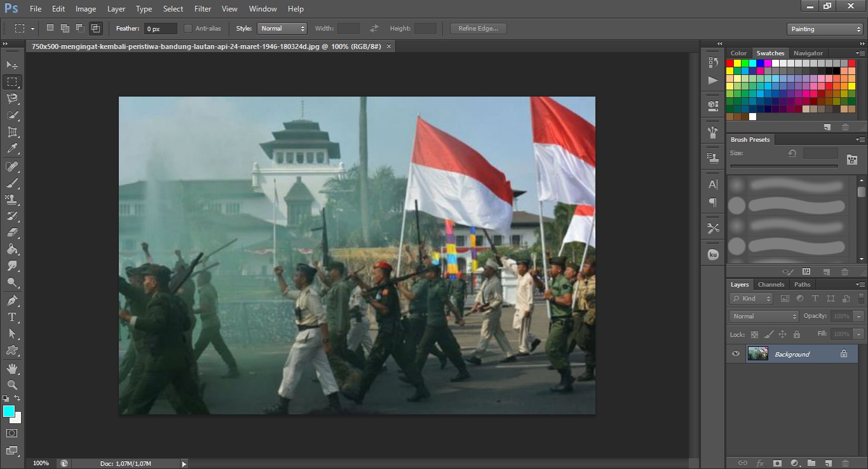Open the layer Opacity slider arrow
Image resolution: width=868 pixels, height=469 pixels.
click(x=858, y=316)
